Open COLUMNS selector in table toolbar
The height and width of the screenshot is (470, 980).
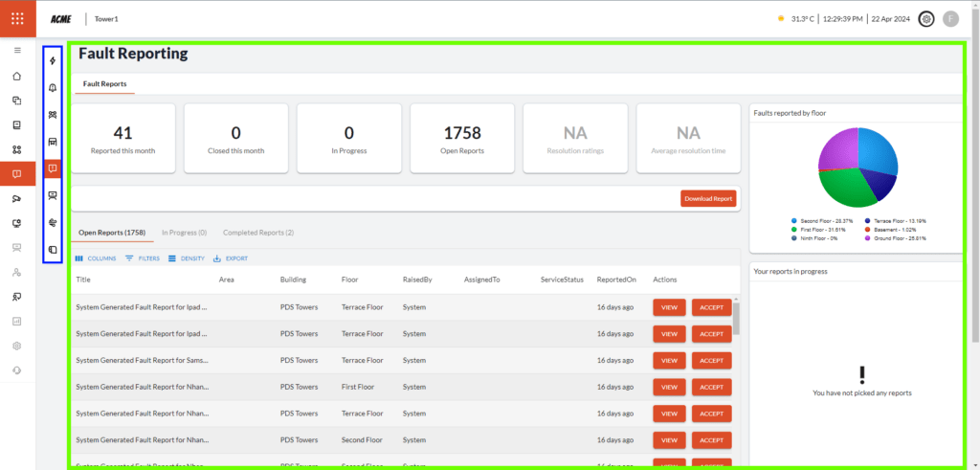[x=96, y=258]
